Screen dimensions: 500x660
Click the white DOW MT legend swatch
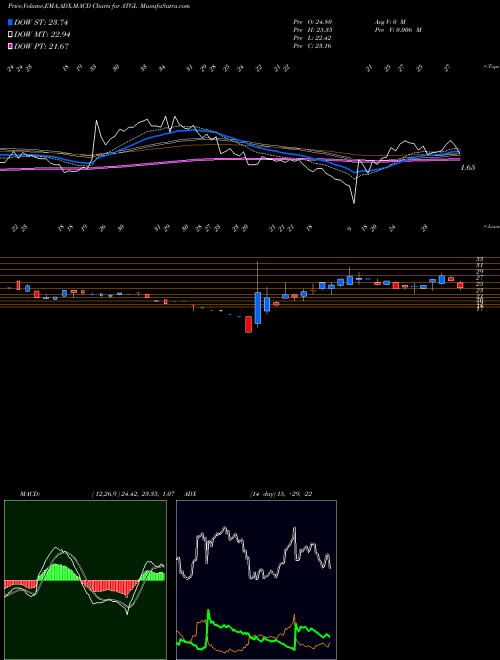click(x=10, y=34)
